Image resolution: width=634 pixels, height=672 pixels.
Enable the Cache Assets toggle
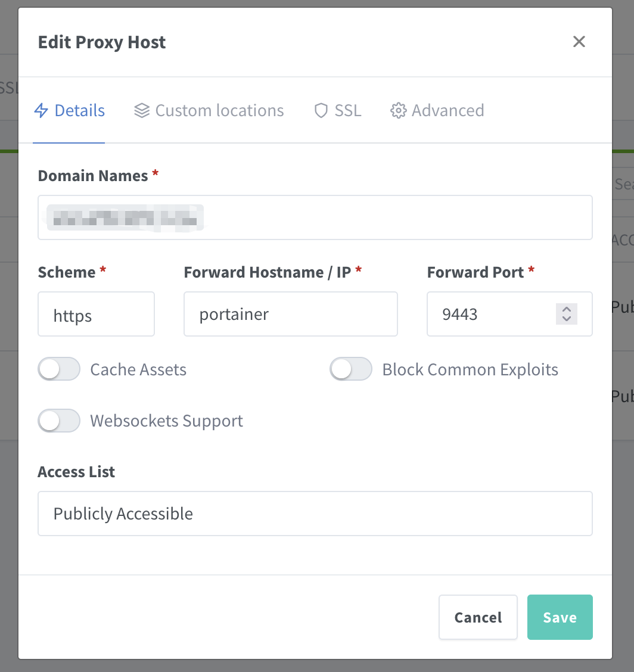tap(59, 369)
